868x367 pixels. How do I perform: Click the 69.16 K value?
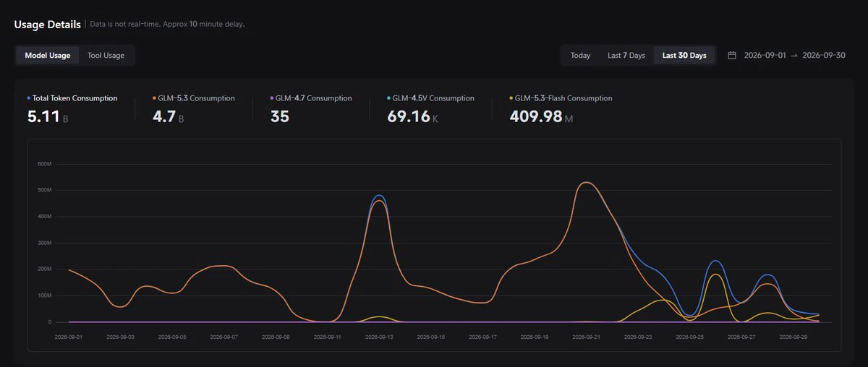click(x=413, y=116)
